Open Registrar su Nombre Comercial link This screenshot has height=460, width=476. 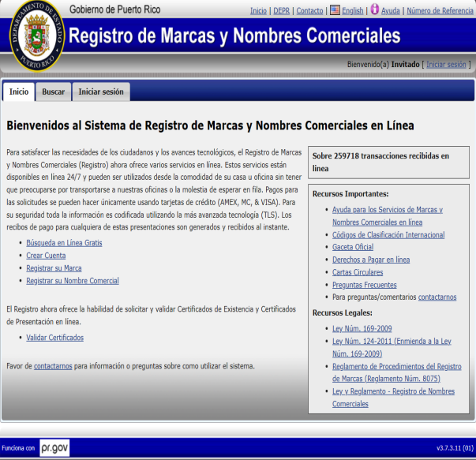(73, 281)
